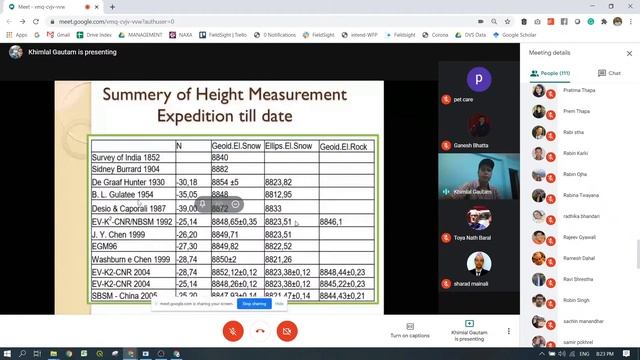Screen dimensions: 640x360
Task: Open the Drive Index bookmark
Action: pos(94,35)
